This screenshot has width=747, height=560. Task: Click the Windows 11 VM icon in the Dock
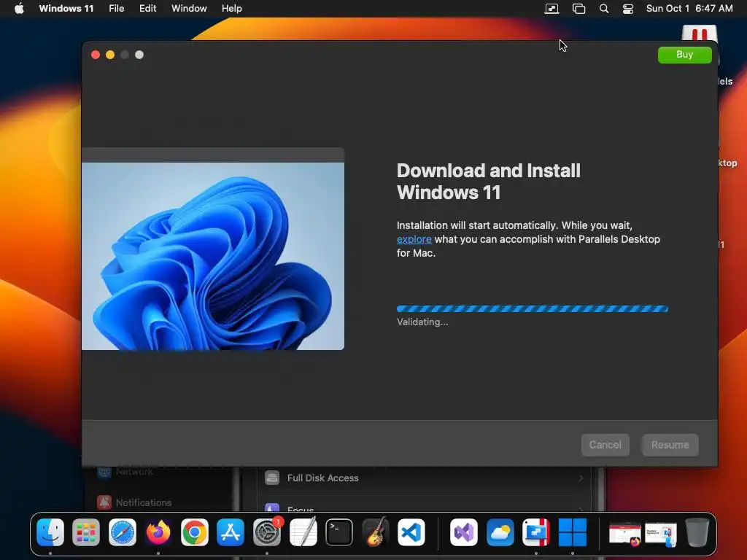(x=572, y=532)
